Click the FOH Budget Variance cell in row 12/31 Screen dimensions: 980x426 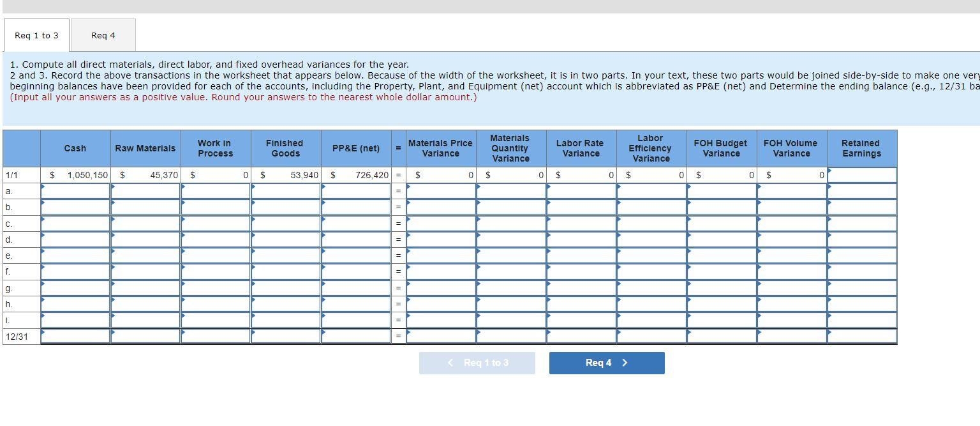click(722, 336)
